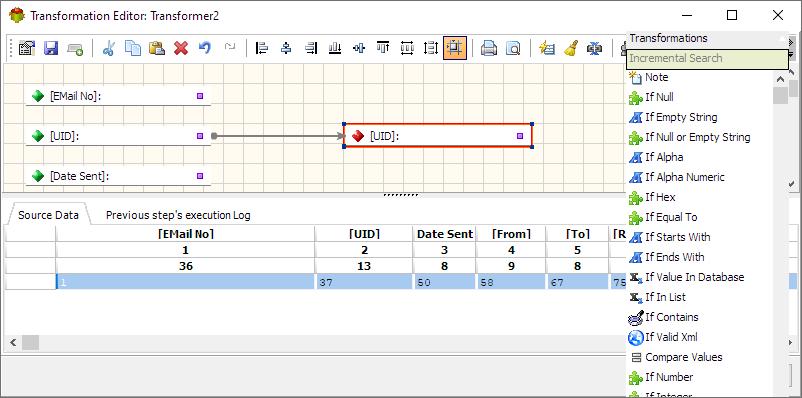Save the transformation with the floppy disk icon
Viewport: 802px width, 398px height.
pyautogui.click(x=51, y=48)
